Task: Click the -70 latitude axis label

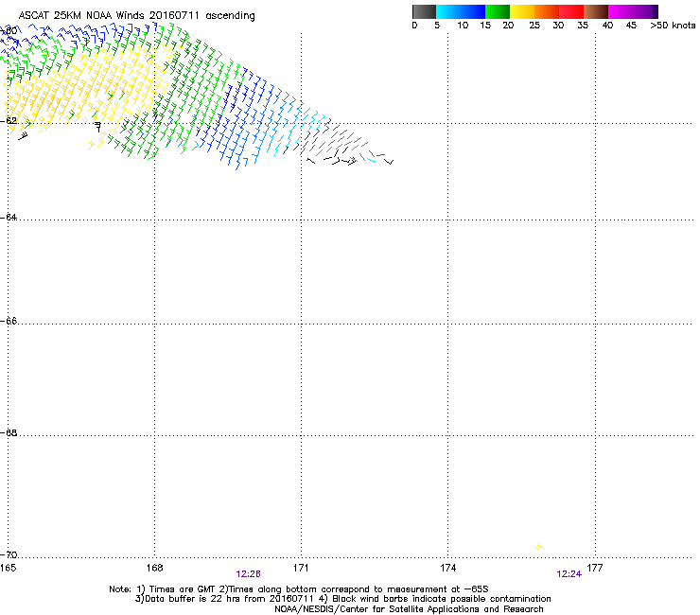Action: (9, 554)
